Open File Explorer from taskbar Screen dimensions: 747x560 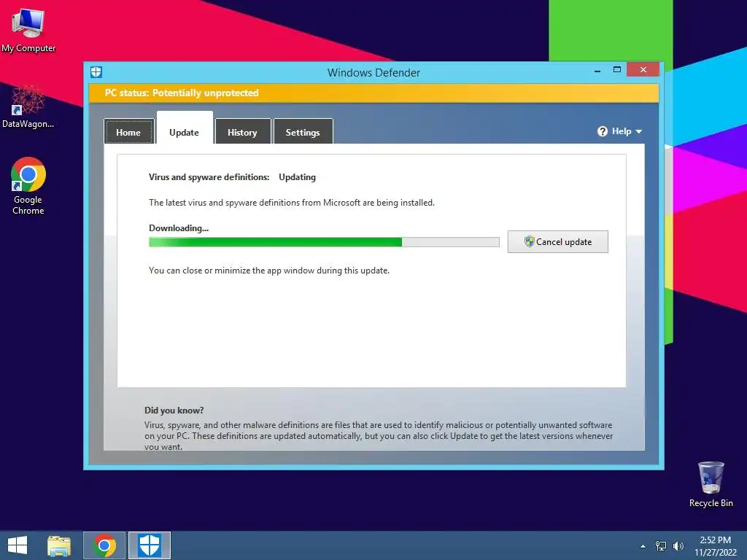pyautogui.click(x=59, y=545)
